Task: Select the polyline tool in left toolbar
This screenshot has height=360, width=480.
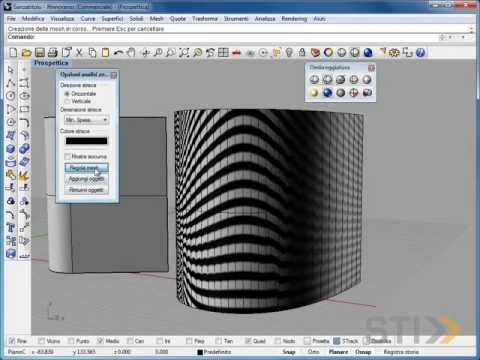Action: point(11,83)
